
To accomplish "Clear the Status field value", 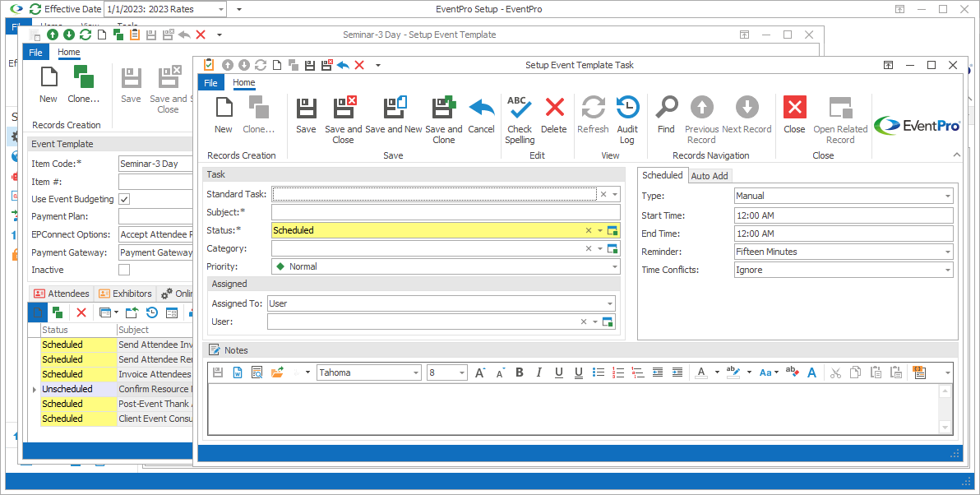I will [x=588, y=230].
